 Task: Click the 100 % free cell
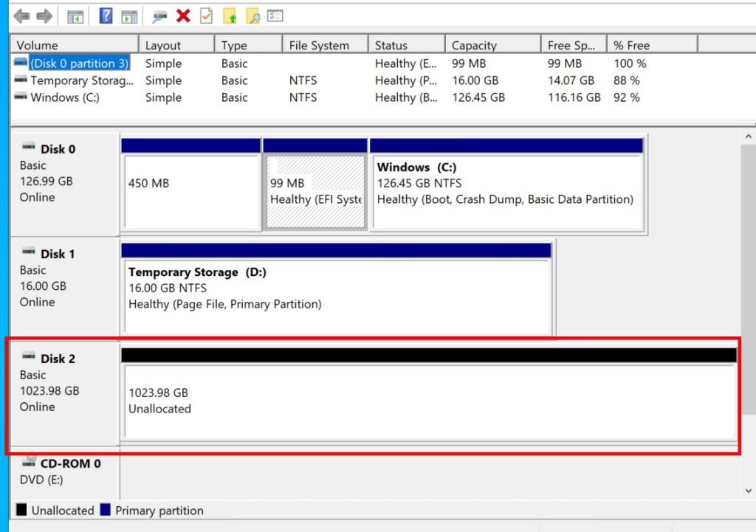[x=629, y=63]
